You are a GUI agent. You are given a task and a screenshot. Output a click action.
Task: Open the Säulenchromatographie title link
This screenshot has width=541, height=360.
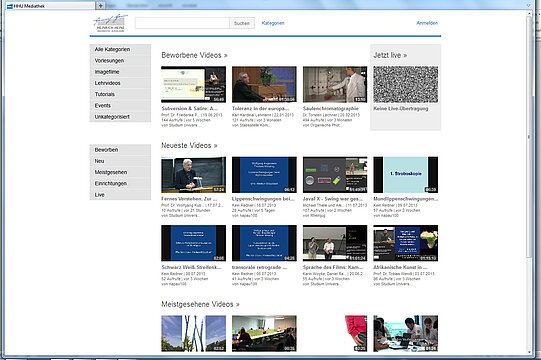(331, 108)
